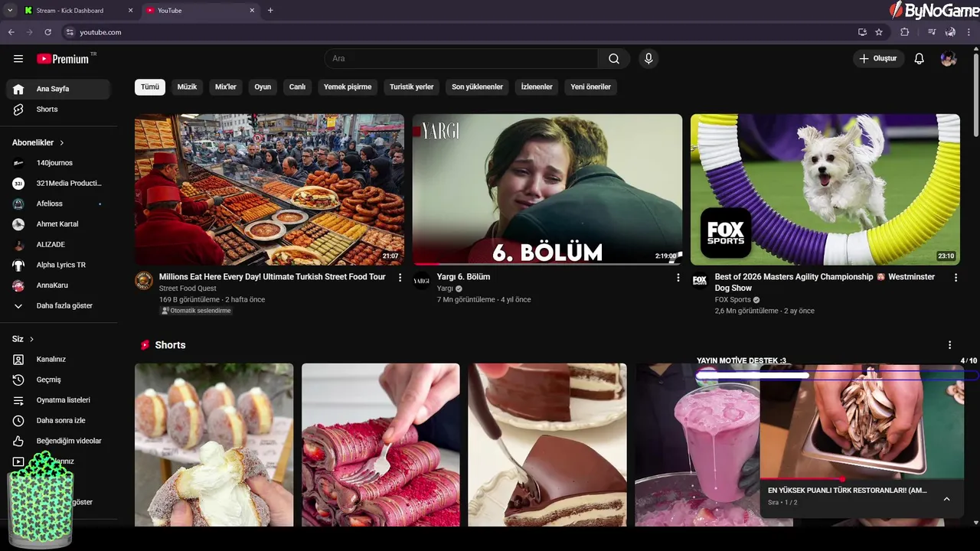This screenshot has width=980, height=551.
Task: Reload the page with the refresh icon
Action: [x=47, y=32]
